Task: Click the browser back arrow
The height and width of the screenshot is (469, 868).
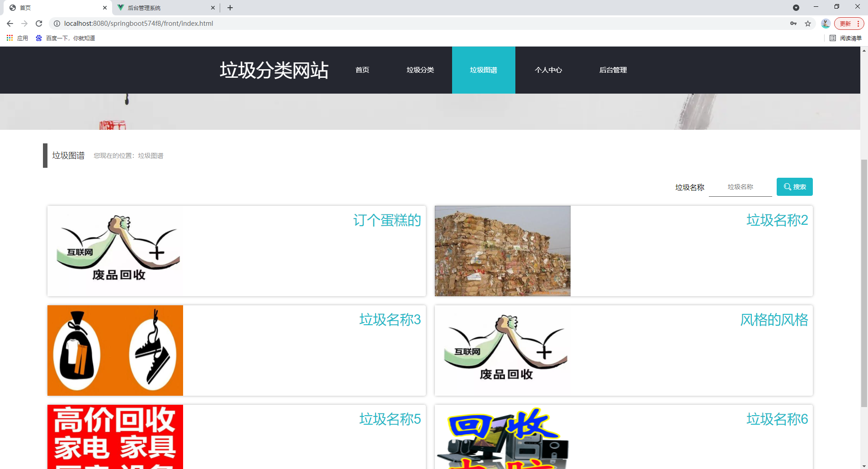Action: (x=10, y=24)
